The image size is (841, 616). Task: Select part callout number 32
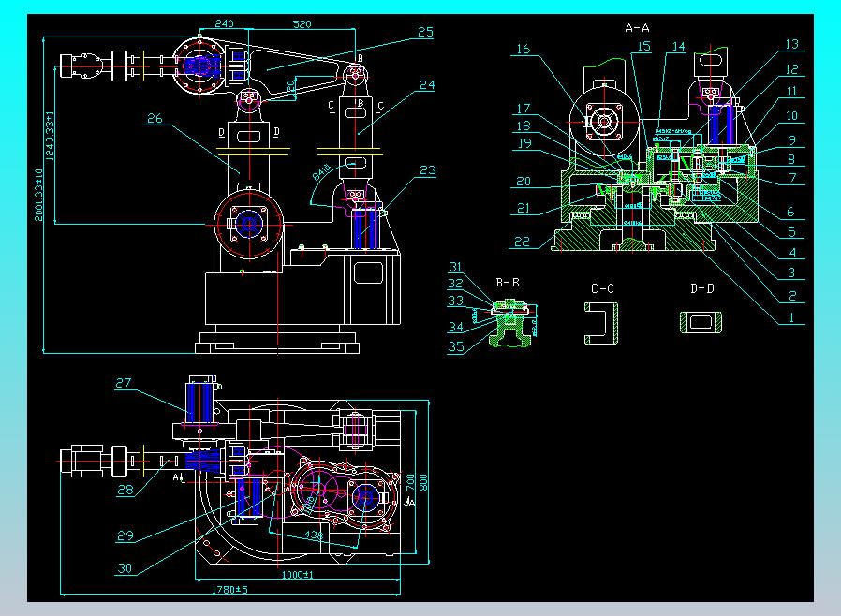[455, 284]
